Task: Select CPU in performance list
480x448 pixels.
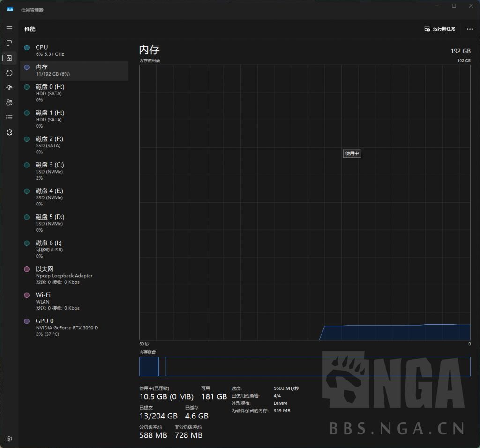Action: click(x=74, y=50)
